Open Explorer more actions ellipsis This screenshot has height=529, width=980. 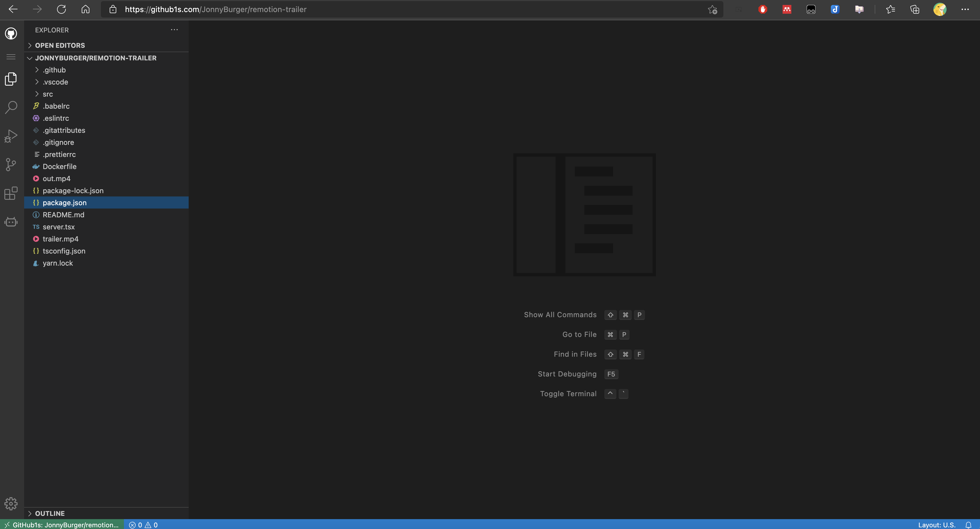[x=174, y=30]
